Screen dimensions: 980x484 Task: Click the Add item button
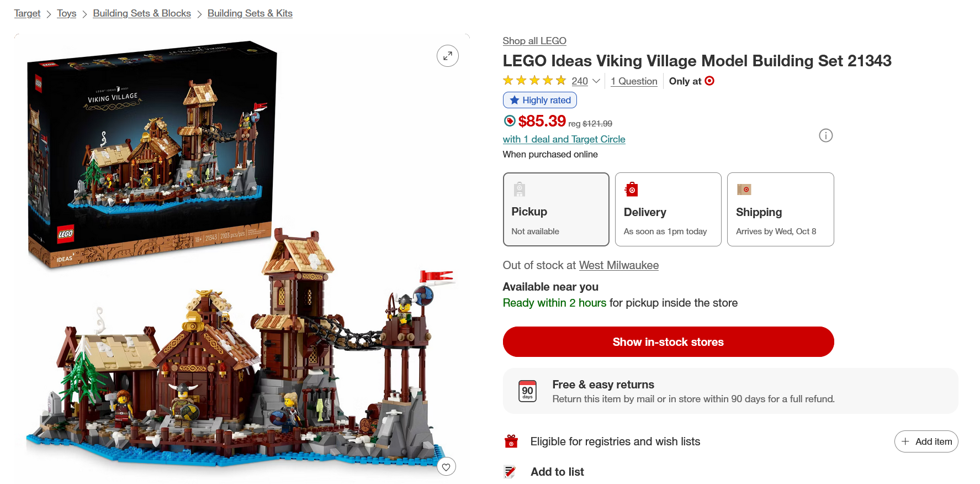coord(926,441)
